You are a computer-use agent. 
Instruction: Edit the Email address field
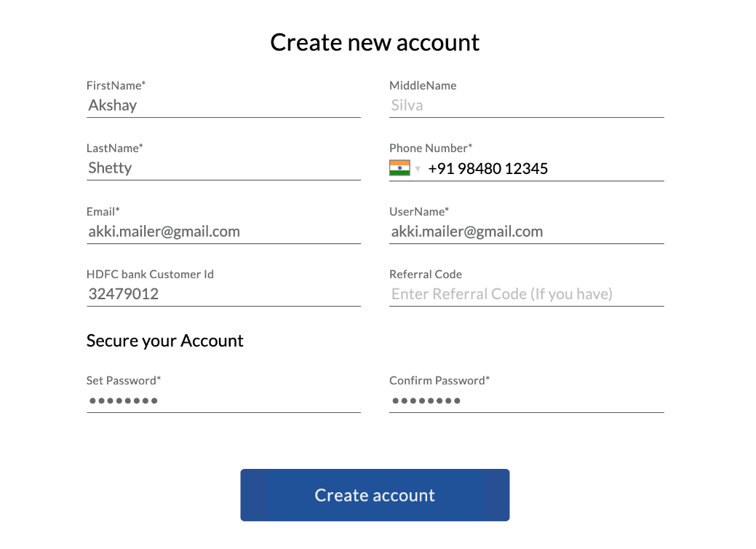click(223, 232)
